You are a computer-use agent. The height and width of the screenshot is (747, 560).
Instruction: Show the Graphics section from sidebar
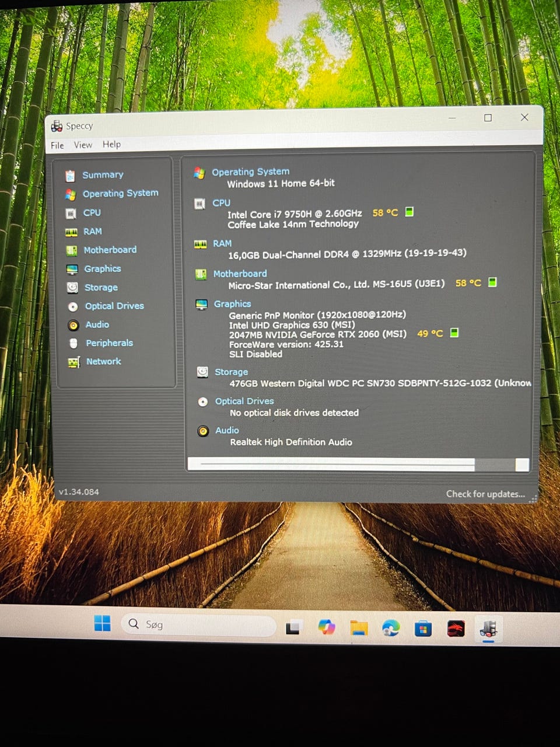(103, 268)
